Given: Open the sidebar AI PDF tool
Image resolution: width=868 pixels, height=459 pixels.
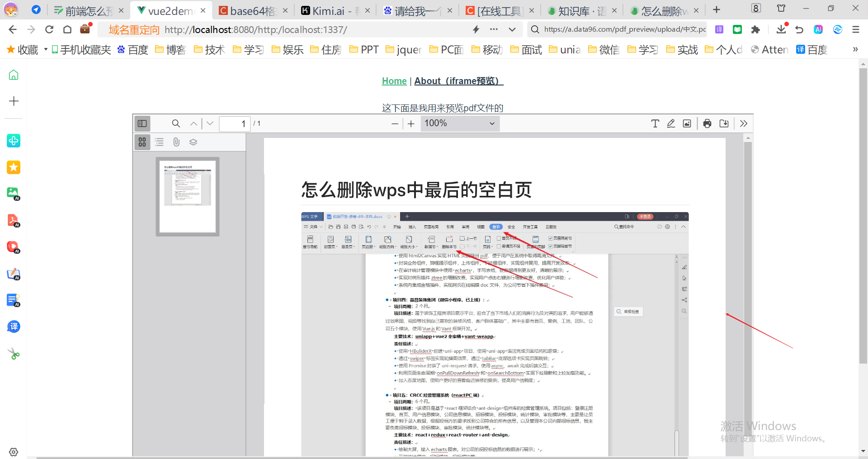Looking at the screenshot, I should (x=14, y=220).
